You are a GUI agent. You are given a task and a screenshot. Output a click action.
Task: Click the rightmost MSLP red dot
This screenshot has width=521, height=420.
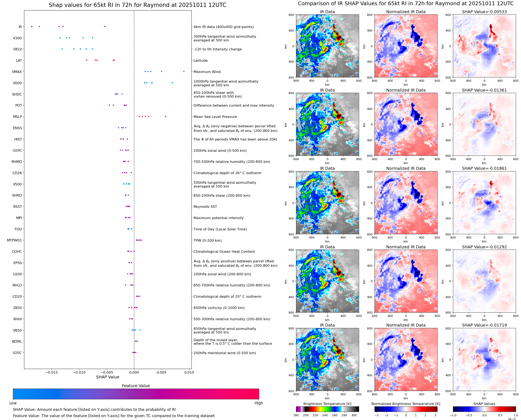coord(166,117)
